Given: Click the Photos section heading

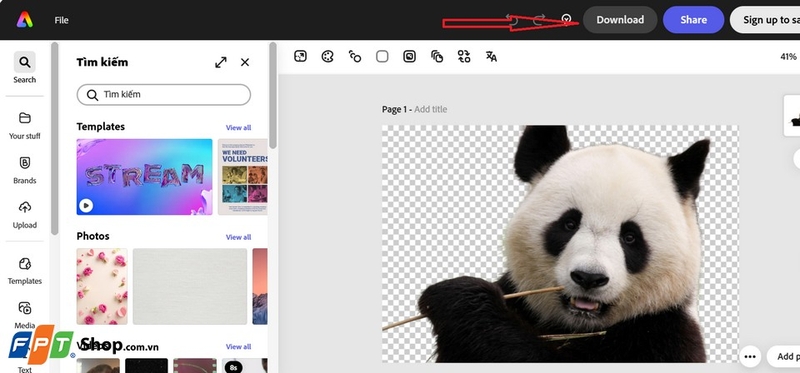Looking at the screenshot, I should pos(93,236).
